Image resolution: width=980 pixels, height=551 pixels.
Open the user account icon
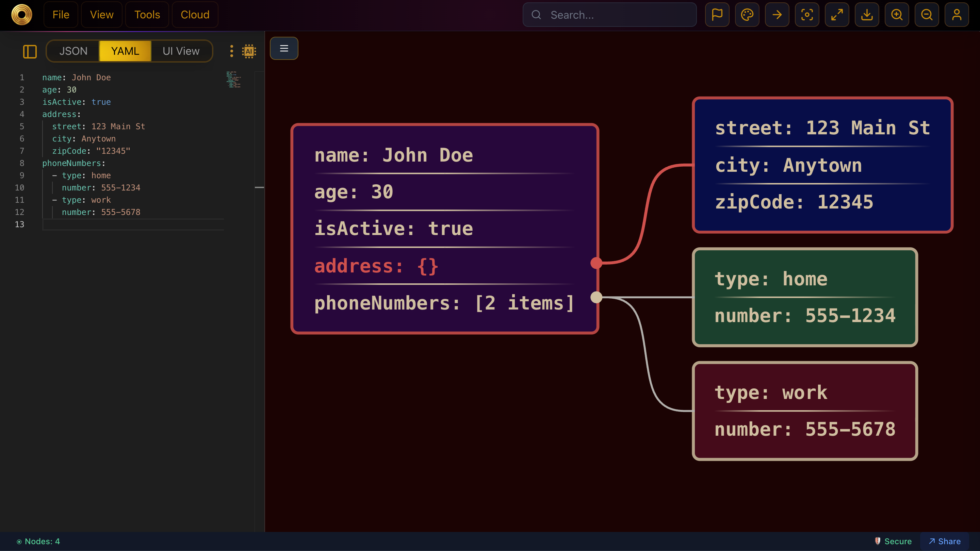coord(957,14)
